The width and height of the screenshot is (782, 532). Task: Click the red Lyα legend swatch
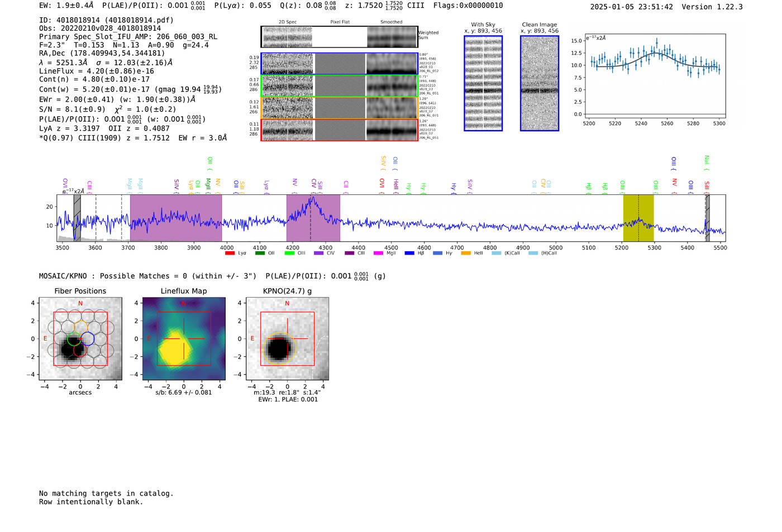coord(230,253)
